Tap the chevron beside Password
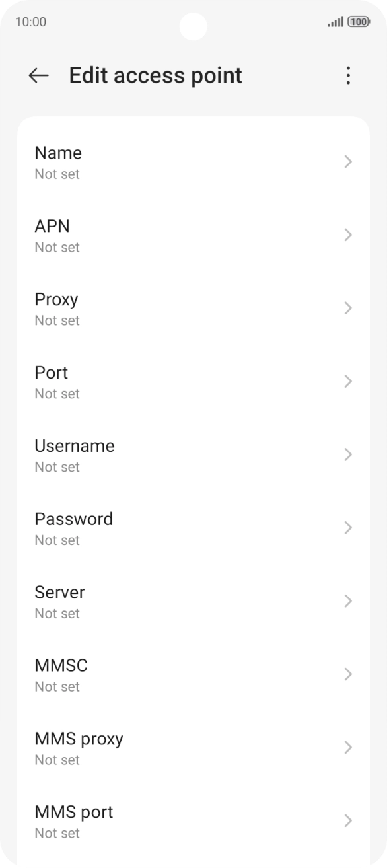The image size is (387, 868). point(348,528)
